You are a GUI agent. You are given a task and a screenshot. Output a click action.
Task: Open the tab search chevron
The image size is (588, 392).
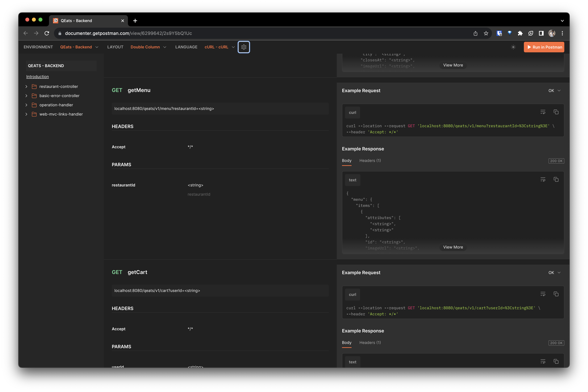562,21
